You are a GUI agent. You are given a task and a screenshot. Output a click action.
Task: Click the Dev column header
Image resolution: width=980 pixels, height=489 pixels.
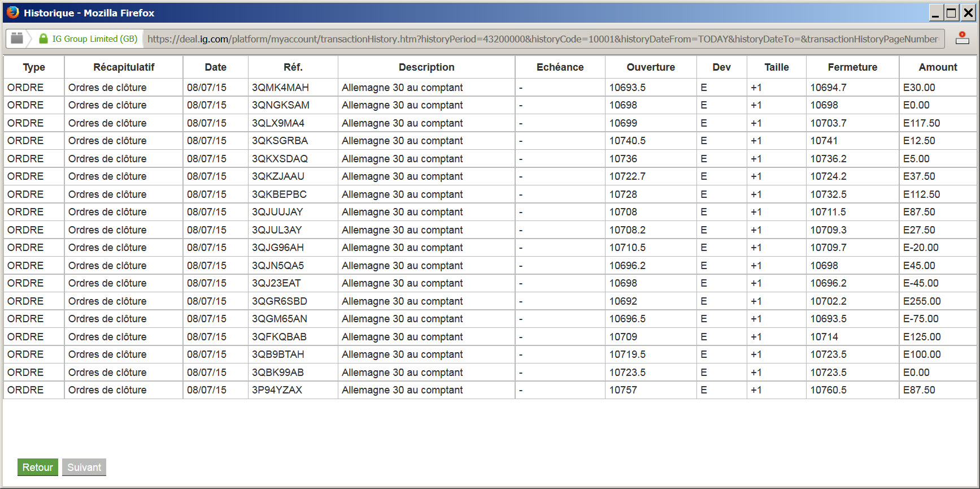722,67
